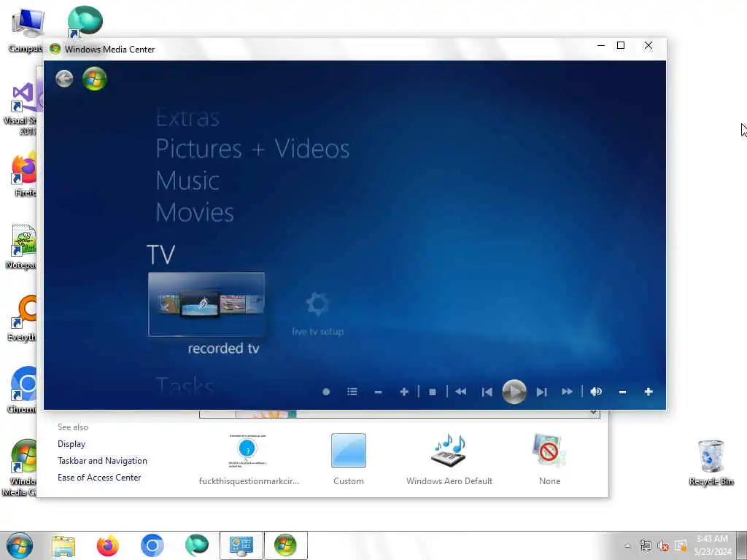Open Action Center flag tray icon
The width and height of the screenshot is (747, 560).
[x=681, y=545]
